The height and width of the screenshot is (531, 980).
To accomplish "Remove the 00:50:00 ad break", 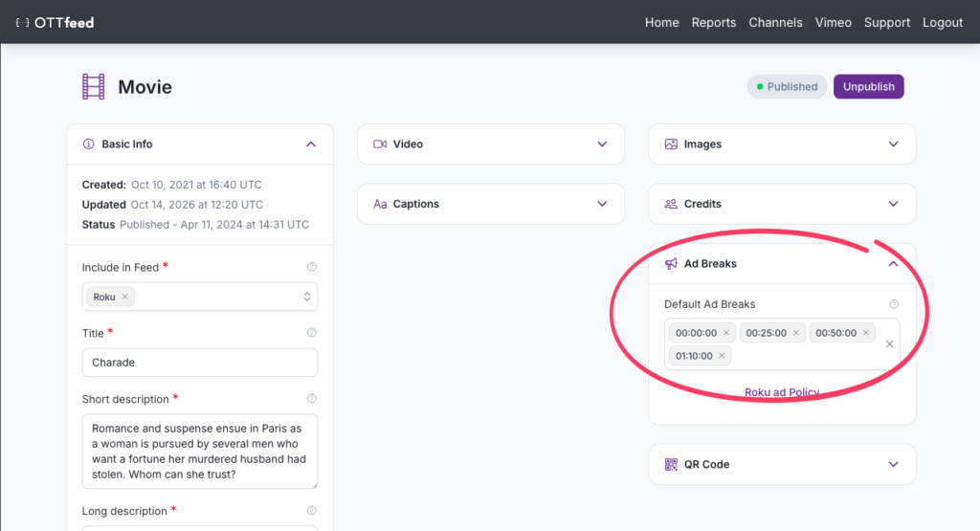I will pyautogui.click(x=866, y=333).
